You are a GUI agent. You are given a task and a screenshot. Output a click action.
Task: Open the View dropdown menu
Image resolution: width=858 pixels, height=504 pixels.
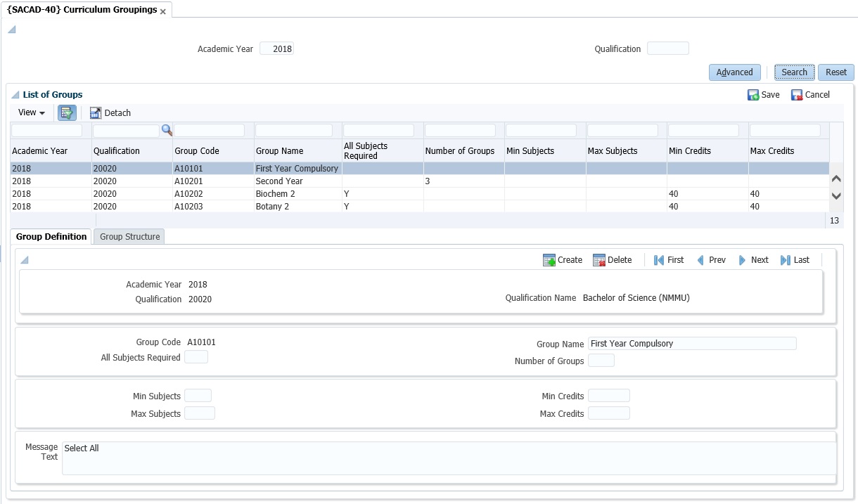(x=32, y=112)
